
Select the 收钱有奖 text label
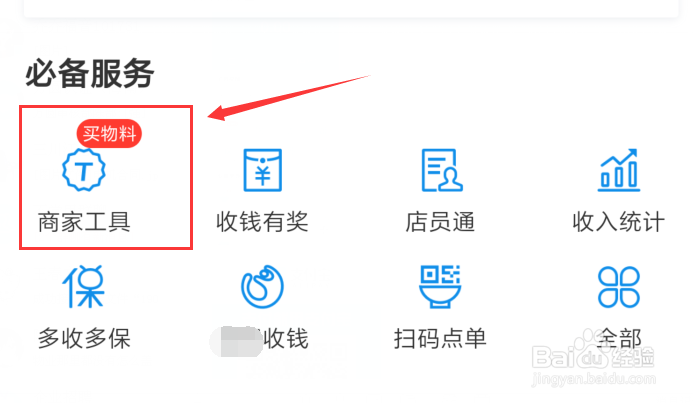point(263,222)
